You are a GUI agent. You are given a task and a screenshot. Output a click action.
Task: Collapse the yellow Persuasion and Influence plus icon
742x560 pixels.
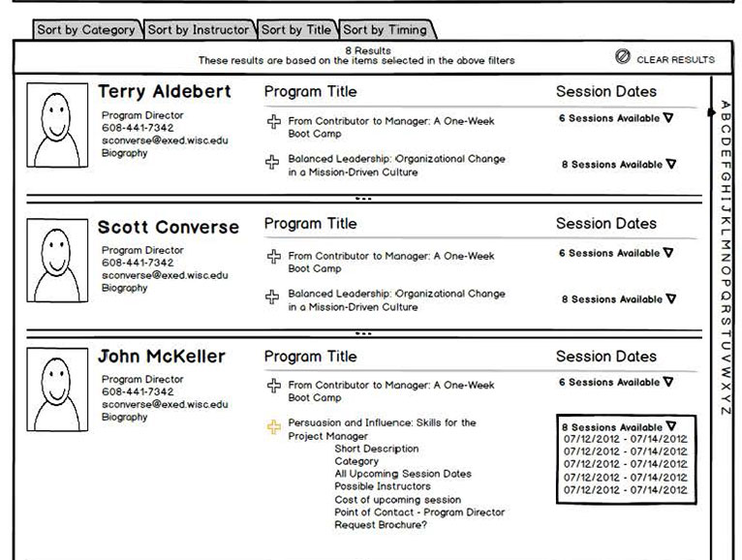point(273,427)
